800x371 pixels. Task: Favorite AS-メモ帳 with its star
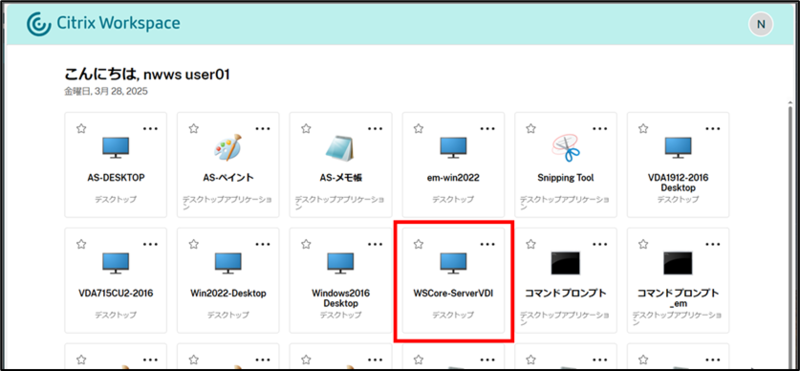[306, 129]
